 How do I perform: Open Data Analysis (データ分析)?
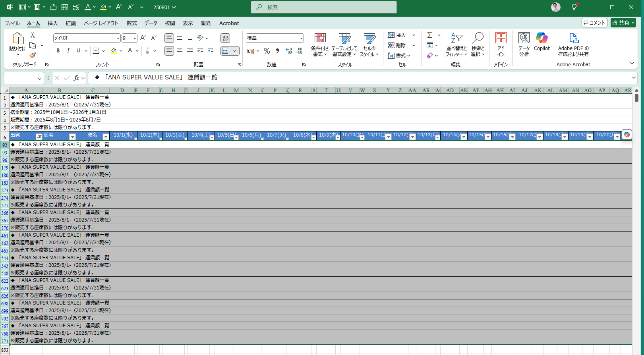[x=524, y=44]
